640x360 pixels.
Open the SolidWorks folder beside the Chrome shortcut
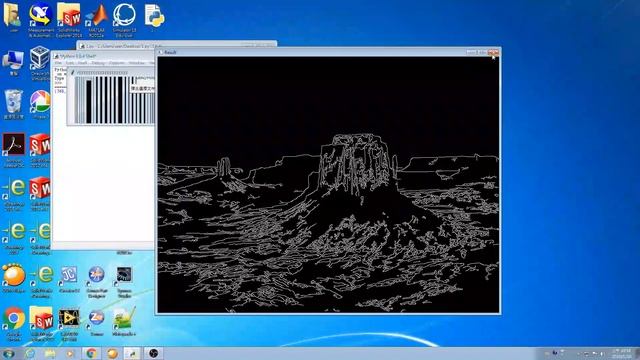41,323
